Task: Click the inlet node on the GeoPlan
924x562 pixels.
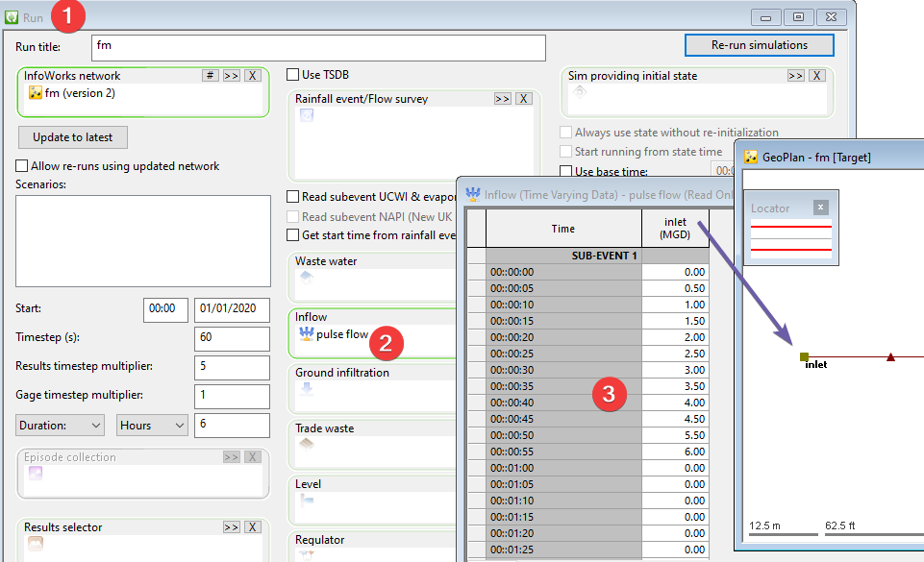Action: (x=802, y=356)
